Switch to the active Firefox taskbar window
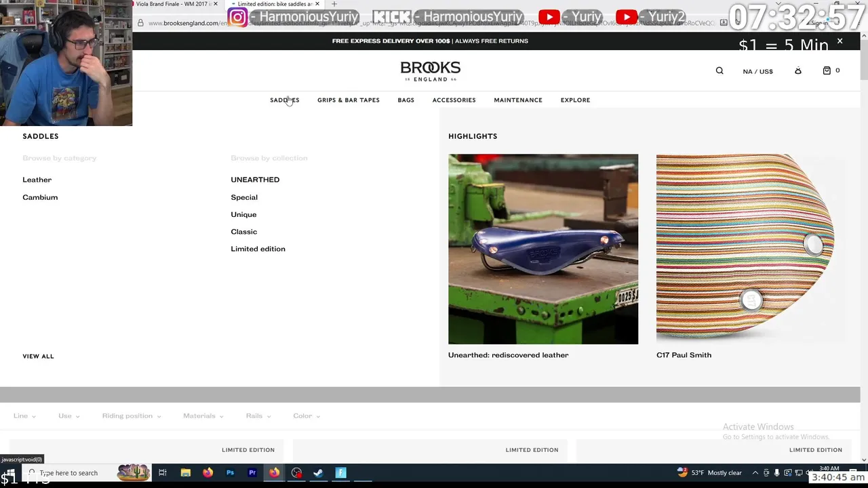 [x=274, y=473]
